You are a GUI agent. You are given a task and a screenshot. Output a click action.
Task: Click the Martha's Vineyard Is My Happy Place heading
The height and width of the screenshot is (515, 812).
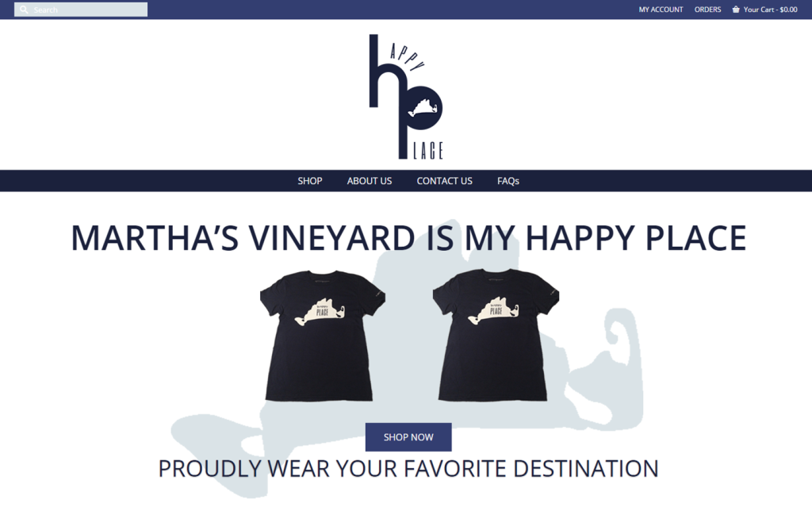[x=408, y=238]
